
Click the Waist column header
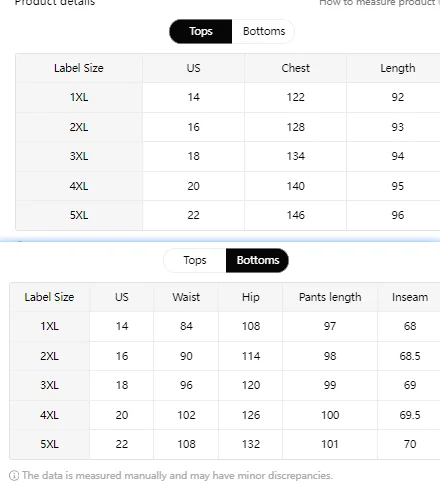[186, 297]
